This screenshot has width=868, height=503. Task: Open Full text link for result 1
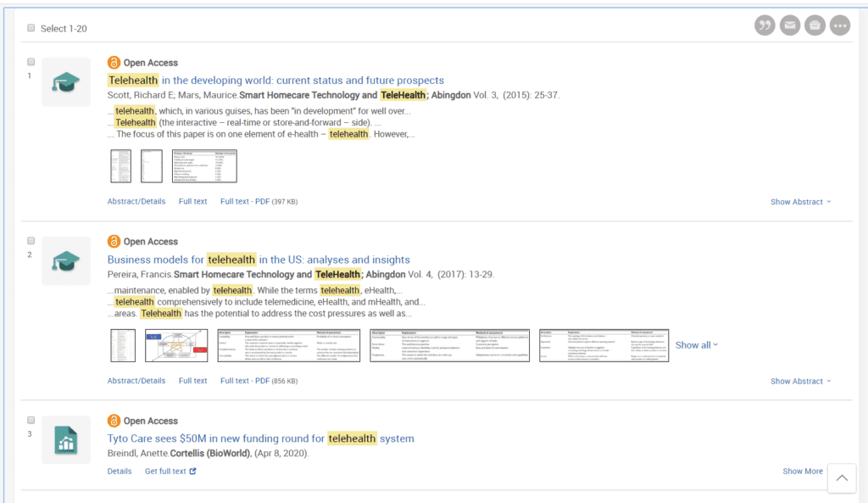click(x=192, y=202)
